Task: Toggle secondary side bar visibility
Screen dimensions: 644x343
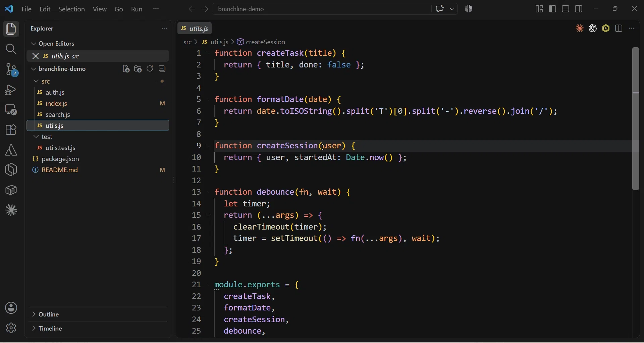Action: pos(579,9)
